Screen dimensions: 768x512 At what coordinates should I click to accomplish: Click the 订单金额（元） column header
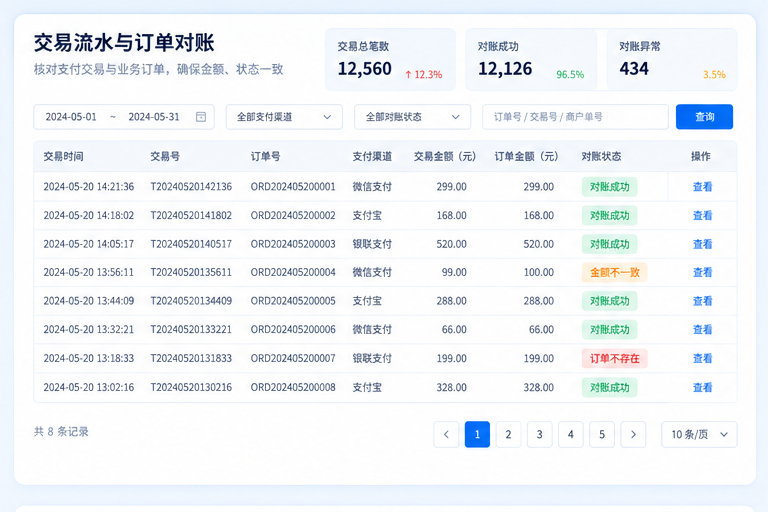526,156
